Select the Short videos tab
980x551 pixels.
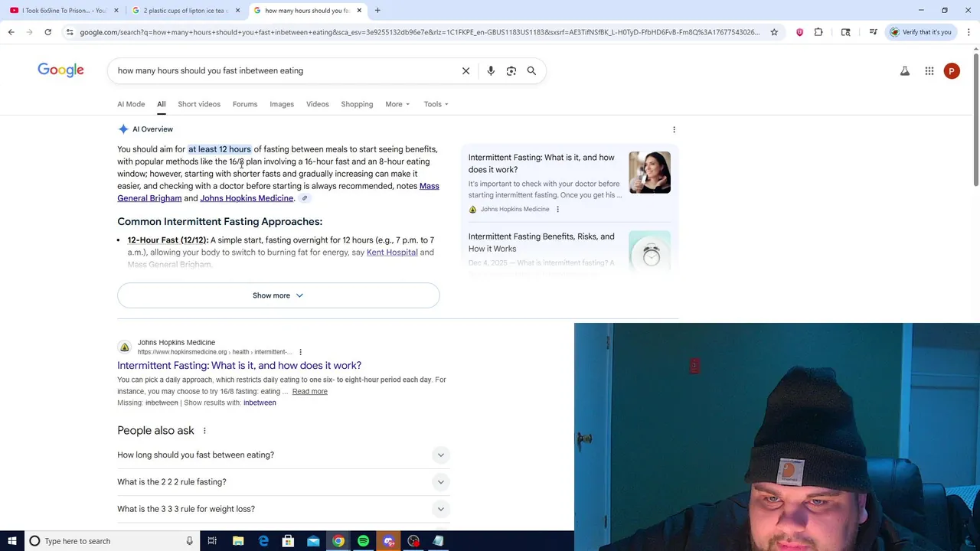[199, 104]
